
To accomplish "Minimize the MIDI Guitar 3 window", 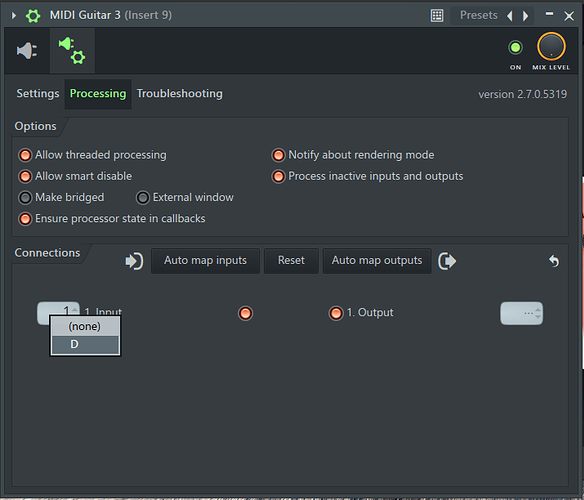I will [x=549, y=14].
